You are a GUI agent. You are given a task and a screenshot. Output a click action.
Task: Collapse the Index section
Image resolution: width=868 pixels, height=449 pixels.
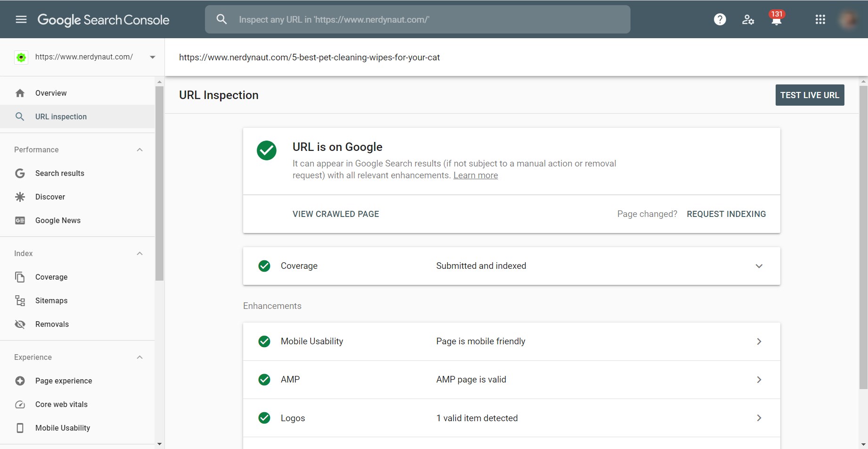(139, 253)
